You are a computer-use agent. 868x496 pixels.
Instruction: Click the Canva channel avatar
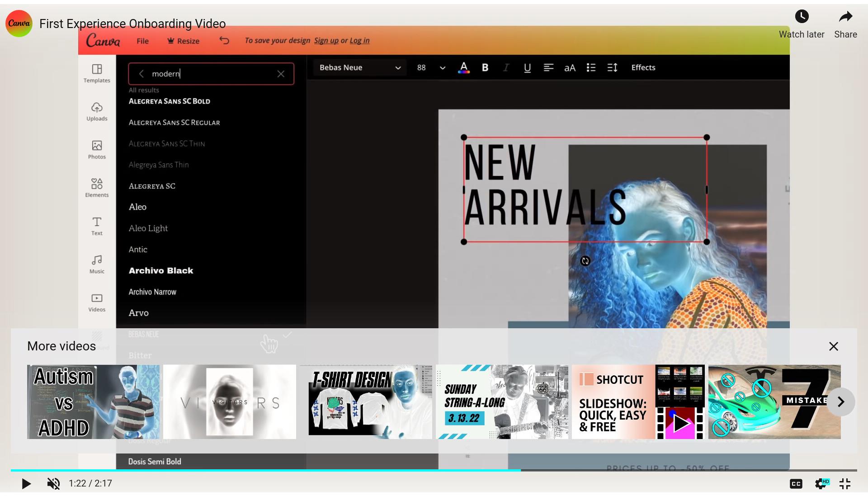[x=19, y=24]
